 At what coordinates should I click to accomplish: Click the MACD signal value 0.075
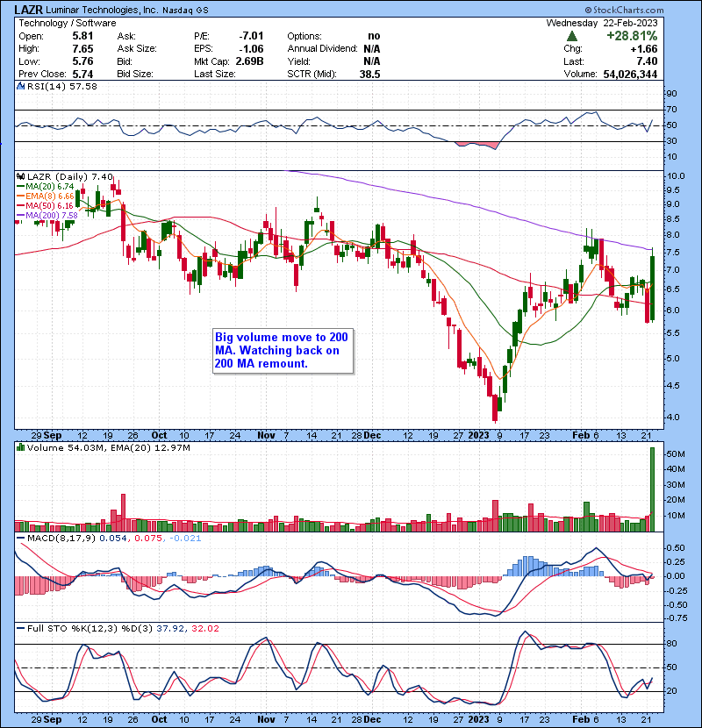point(148,539)
